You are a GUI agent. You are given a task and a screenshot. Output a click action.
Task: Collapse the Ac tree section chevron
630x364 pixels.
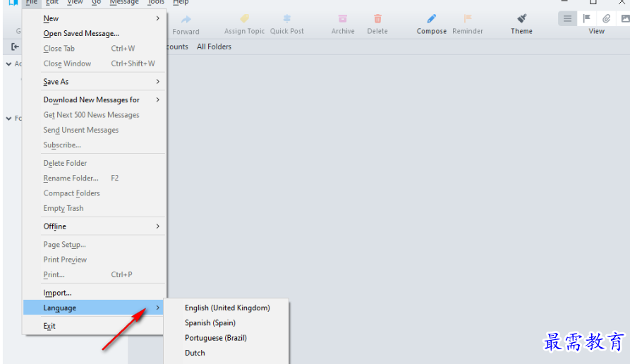pos(9,64)
